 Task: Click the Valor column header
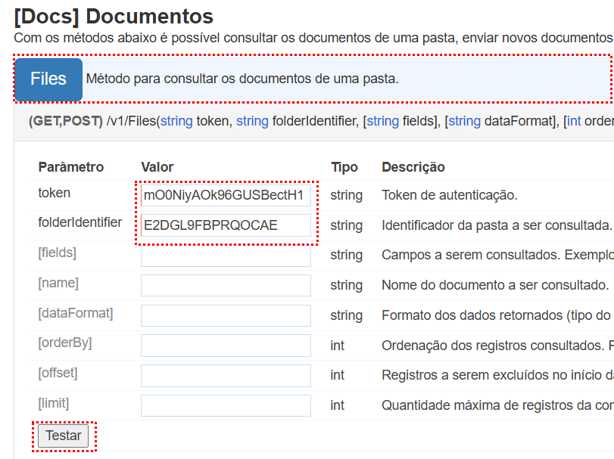pyautogui.click(x=158, y=167)
